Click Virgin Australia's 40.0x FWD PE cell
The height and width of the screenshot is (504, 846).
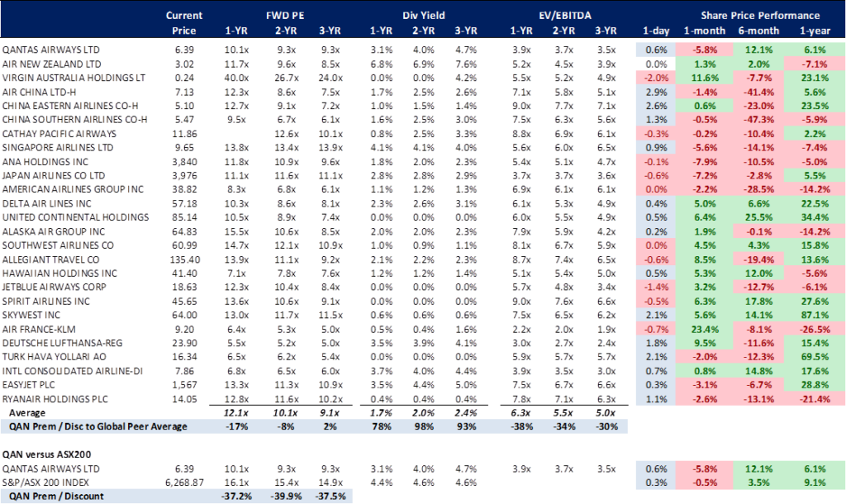coord(236,78)
